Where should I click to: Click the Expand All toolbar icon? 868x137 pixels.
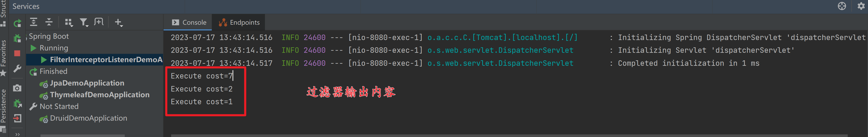coord(34,22)
